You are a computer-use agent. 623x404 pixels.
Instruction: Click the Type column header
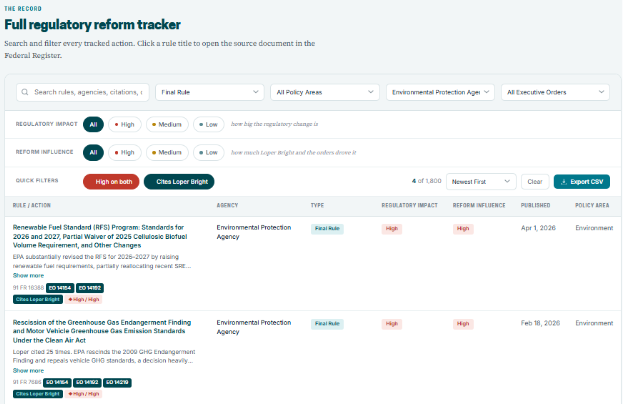tap(317, 205)
